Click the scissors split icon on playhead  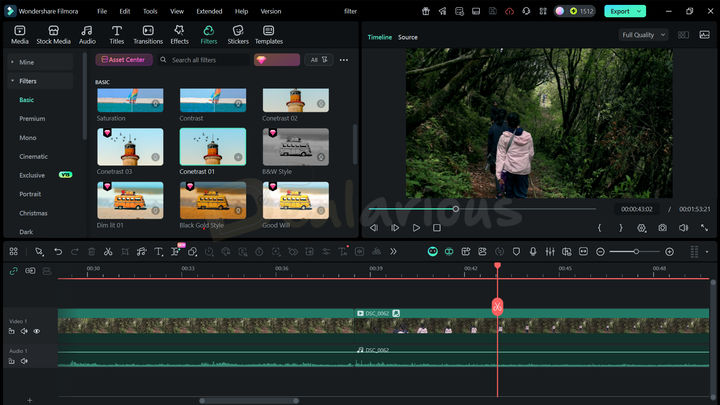[497, 307]
